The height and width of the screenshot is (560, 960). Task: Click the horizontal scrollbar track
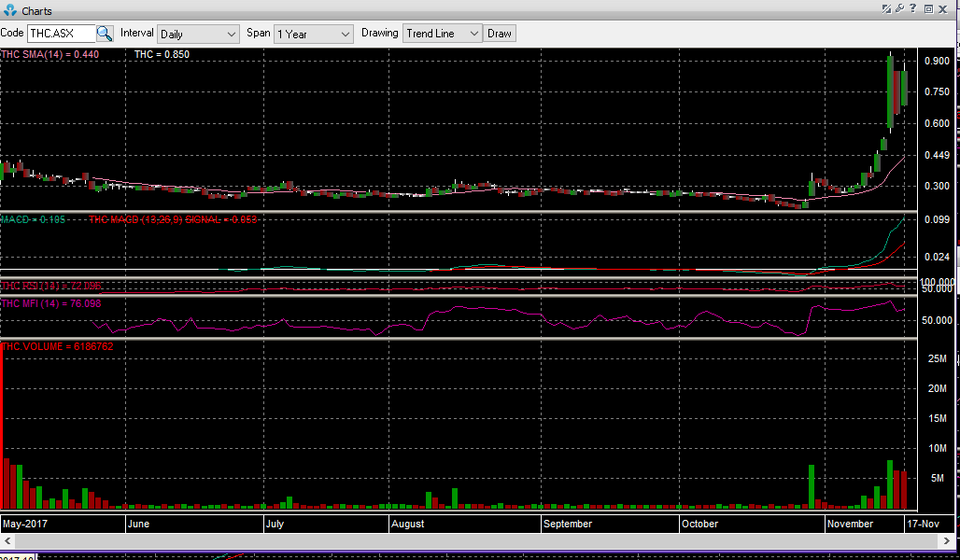[477, 541]
